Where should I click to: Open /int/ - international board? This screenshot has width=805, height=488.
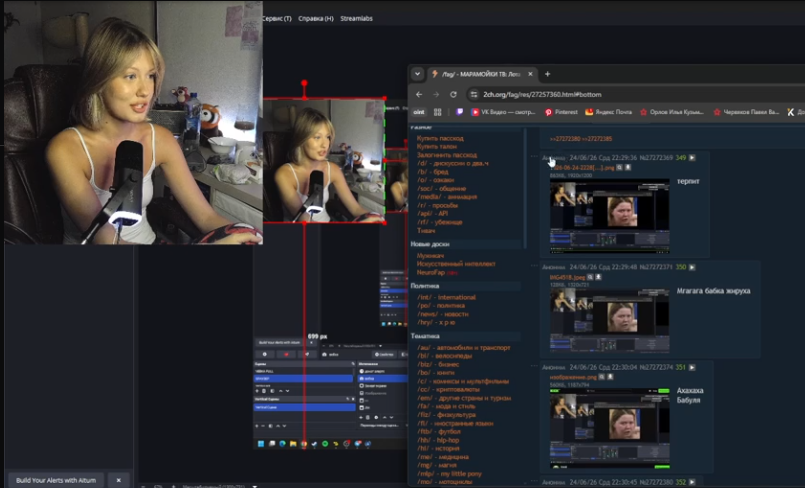446,297
